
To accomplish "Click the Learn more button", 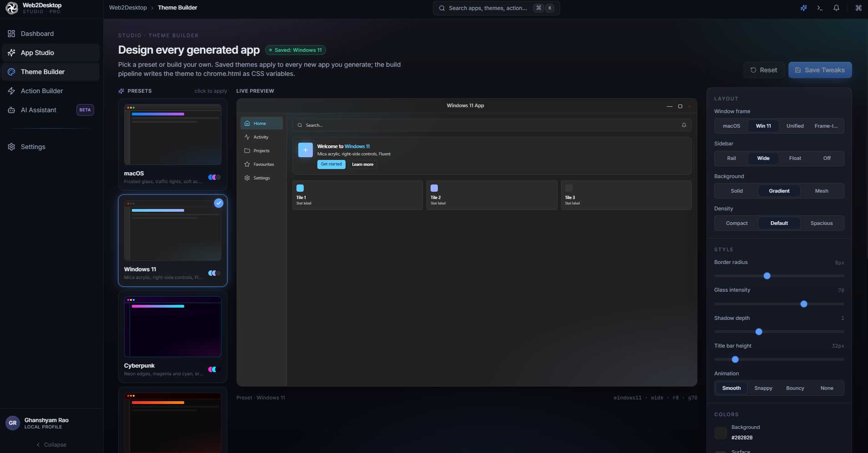I will click(x=362, y=164).
